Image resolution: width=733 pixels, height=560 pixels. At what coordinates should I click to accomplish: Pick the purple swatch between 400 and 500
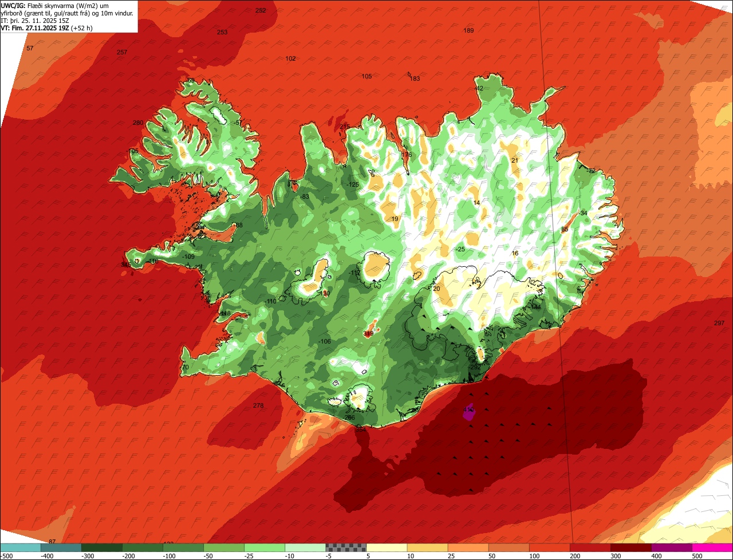point(671,547)
